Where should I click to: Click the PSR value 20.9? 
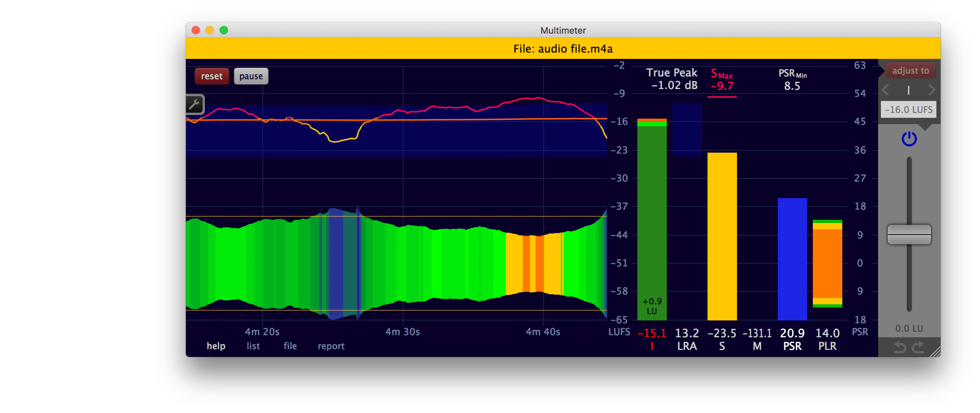(792, 333)
